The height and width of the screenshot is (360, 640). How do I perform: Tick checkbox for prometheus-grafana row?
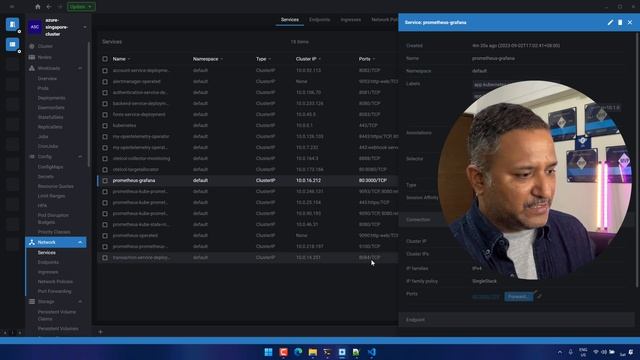(x=105, y=180)
